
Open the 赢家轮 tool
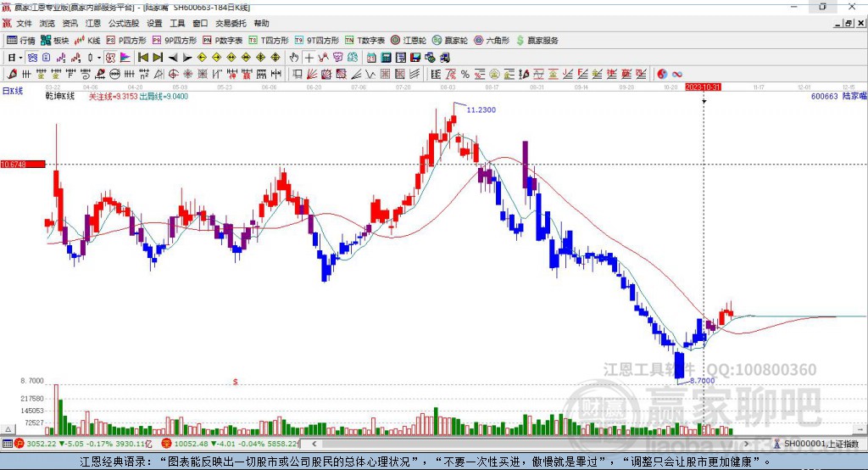pyautogui.click(x=450, y=41)
